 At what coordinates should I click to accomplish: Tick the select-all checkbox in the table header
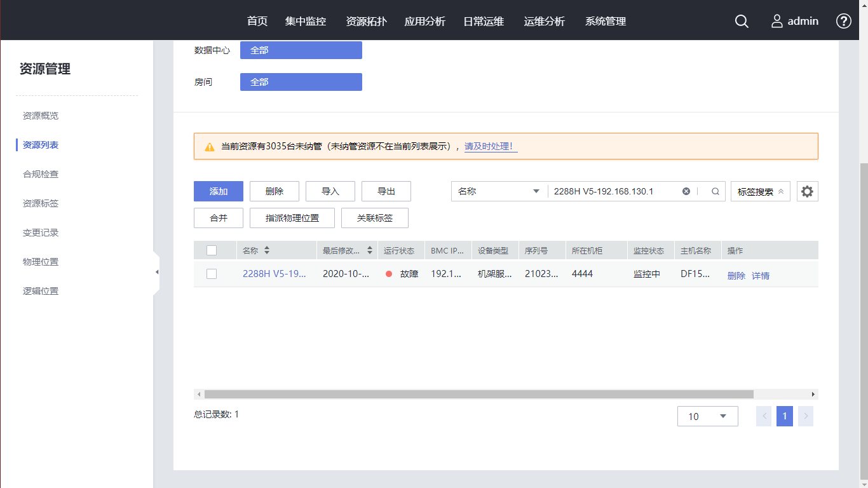[212, 250]
